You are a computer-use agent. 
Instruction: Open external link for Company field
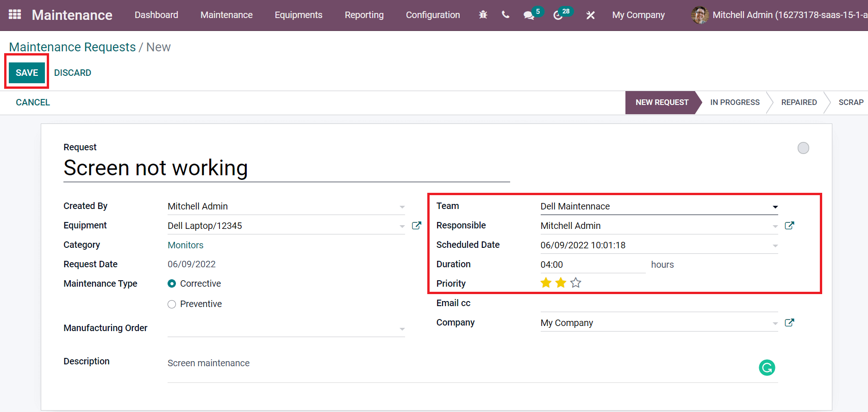(789, 322)
